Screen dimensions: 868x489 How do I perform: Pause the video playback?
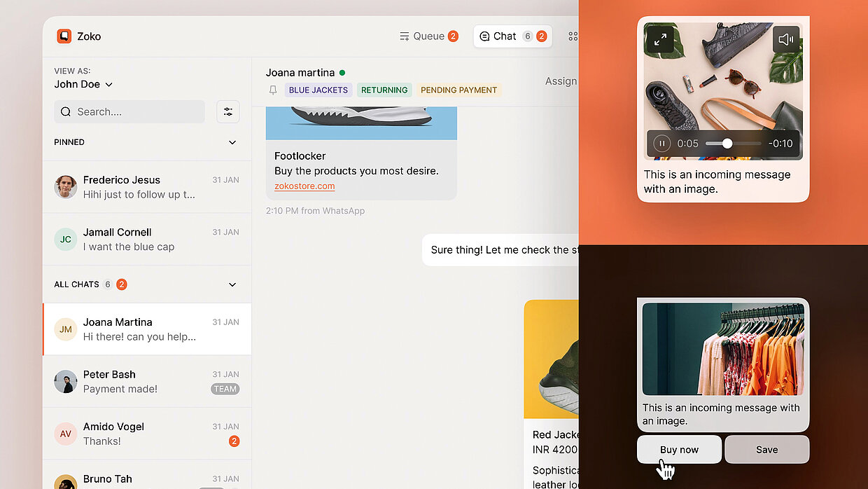(x=661, y=144)
